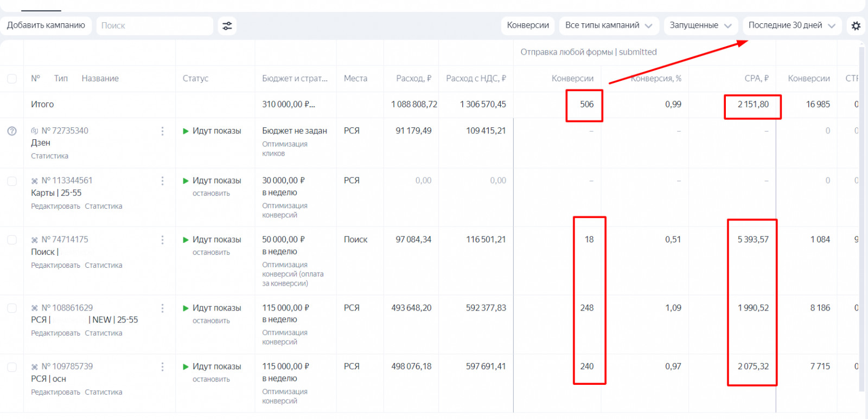Open the Последние 30 дней period dropdown
This screenshot has height=419, width=868.
coord(792,25)
